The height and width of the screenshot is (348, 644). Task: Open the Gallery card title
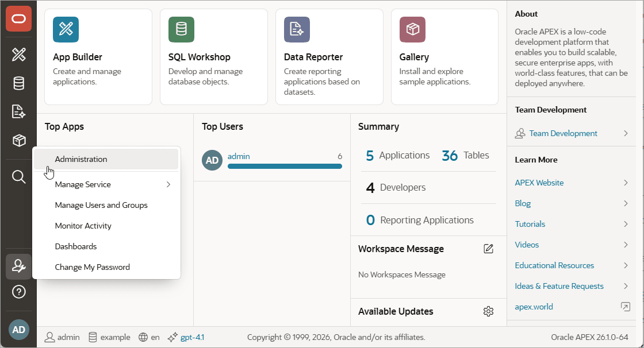point(414,57)
